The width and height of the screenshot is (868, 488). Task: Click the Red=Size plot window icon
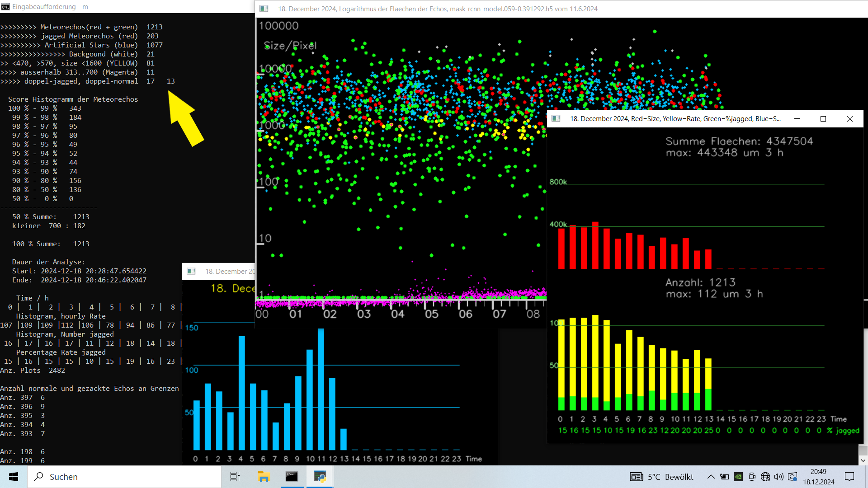[x=556, y=118]
